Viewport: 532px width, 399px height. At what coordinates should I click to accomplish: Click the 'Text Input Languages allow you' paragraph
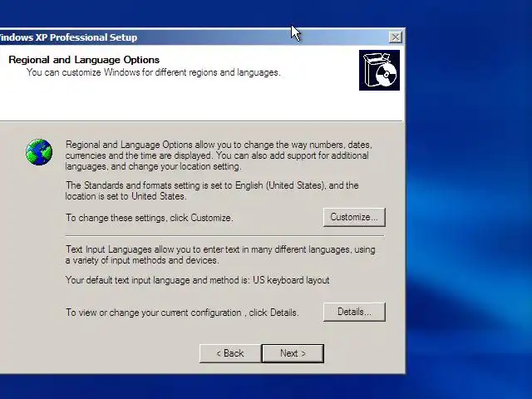point(220,255)
